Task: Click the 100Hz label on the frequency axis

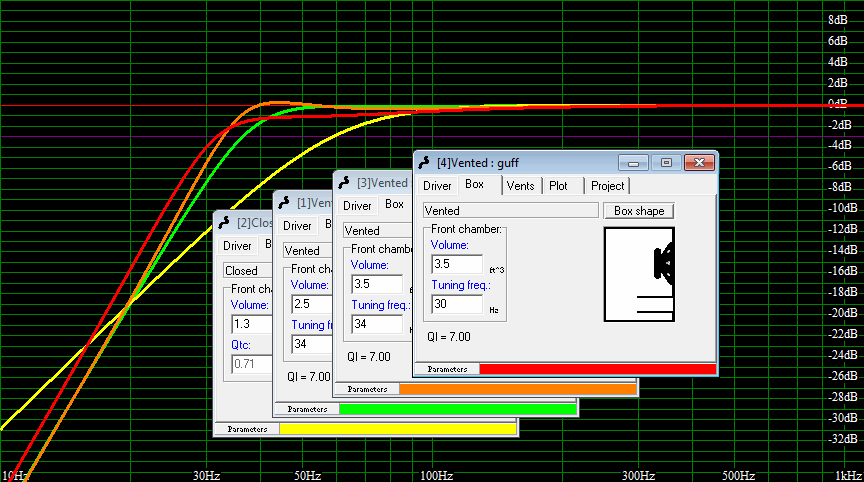Action: 436,475
